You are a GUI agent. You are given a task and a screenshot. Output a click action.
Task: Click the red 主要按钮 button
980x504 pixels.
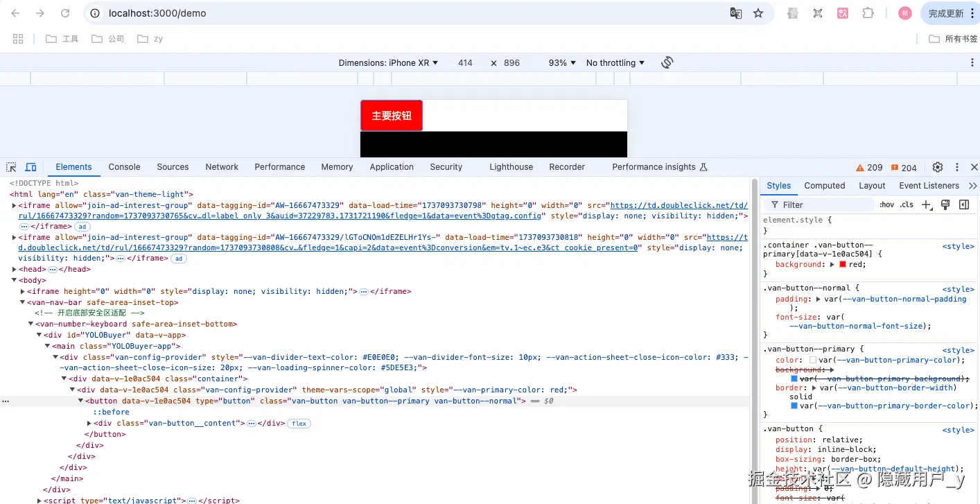point(392,116)
